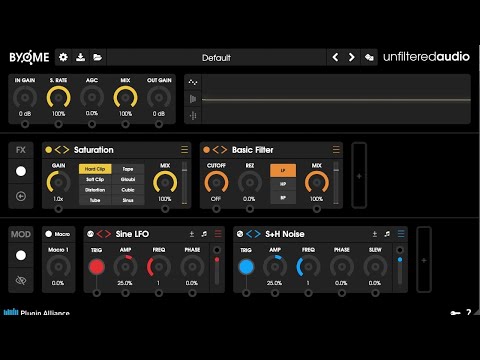480x360 pixels.
Task: Select Tape saturation mode
Action: pyautogui.click(x=128, y=169)
